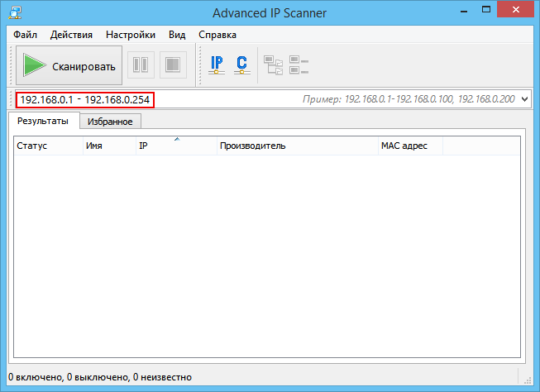Click the IP subnet toolbar icon
Screen dimensions: 540x392
[217, 65]
